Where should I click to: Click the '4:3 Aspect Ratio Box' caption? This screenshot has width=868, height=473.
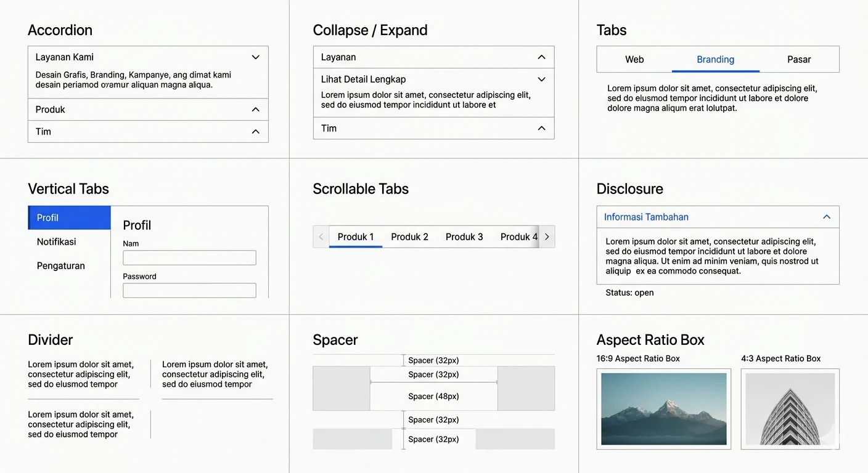(x=781, y=358)
